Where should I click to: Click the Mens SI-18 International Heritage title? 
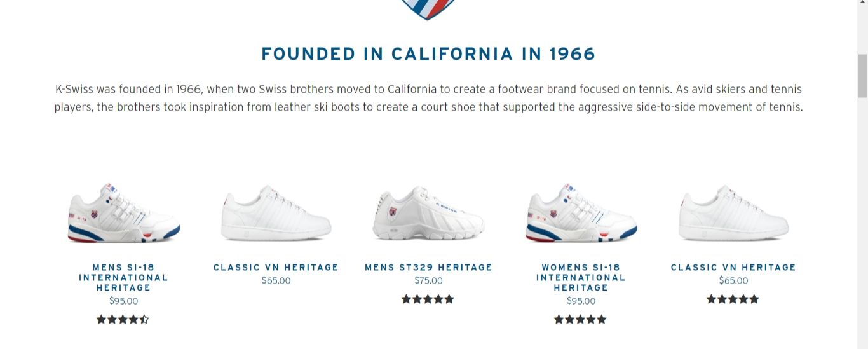[123, 277]
